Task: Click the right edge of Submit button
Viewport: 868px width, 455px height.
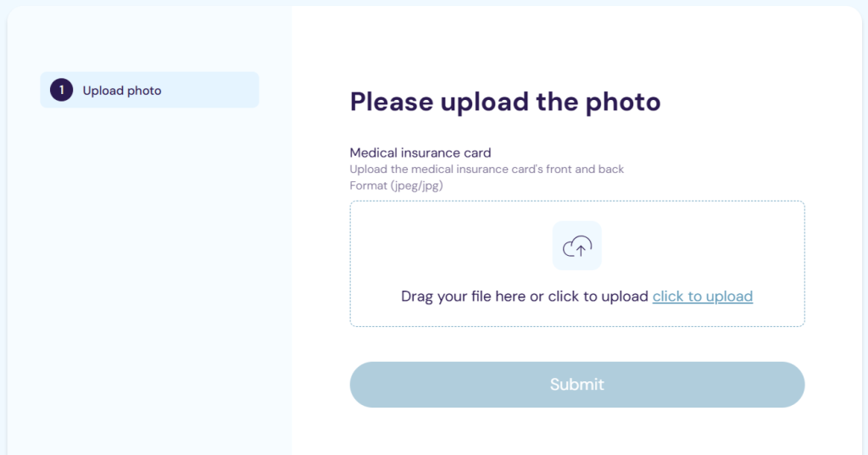Action: [x=788, y=385]
